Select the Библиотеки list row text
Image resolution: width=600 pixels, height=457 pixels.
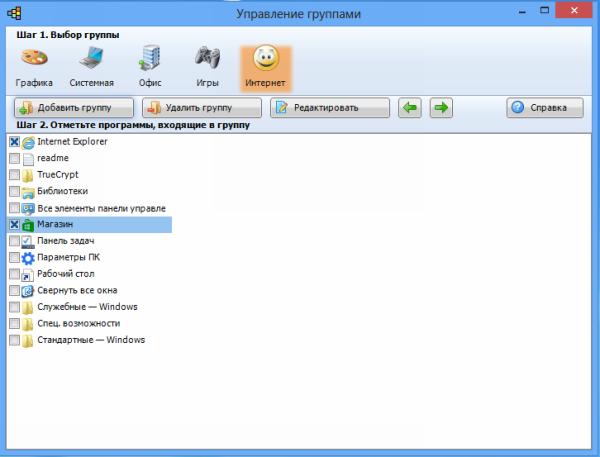(62, 191)
